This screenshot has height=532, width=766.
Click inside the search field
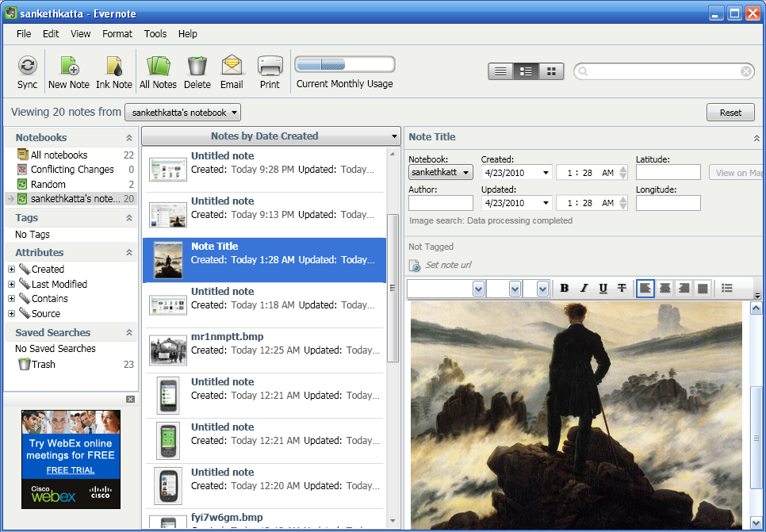tap(664, 72)
